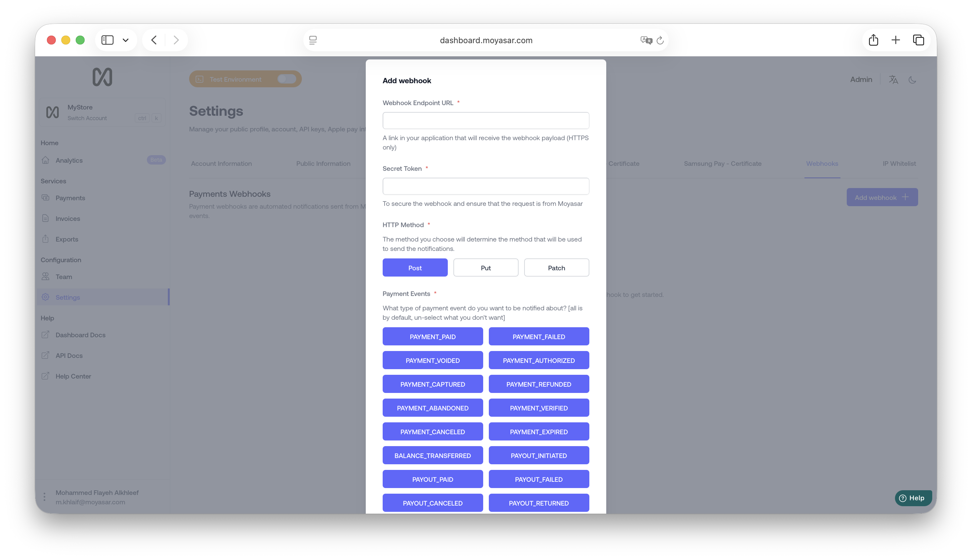The image size is (972, 560).
Task: Click the dashboard language switch icon
Action: pyautogui.click(x=893, y=79)
